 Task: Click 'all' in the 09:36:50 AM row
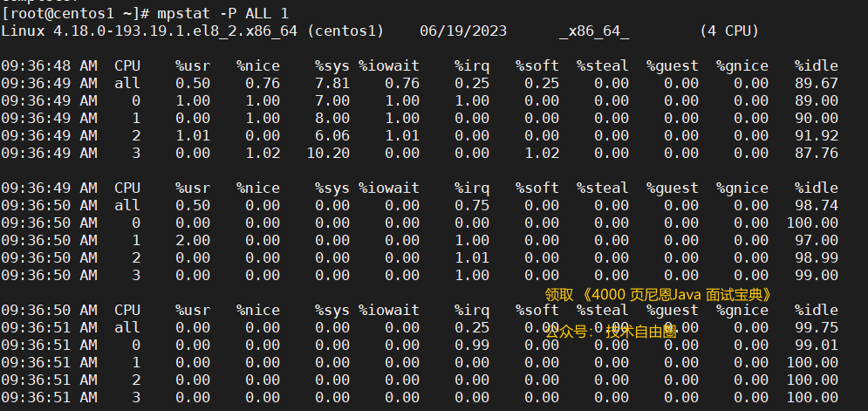tap(127, 206)
